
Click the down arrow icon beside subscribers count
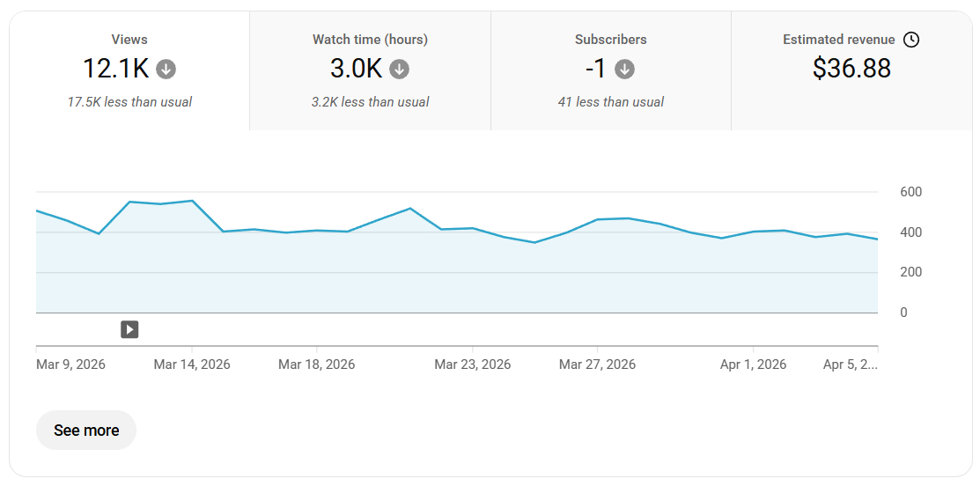click(624, 69)
